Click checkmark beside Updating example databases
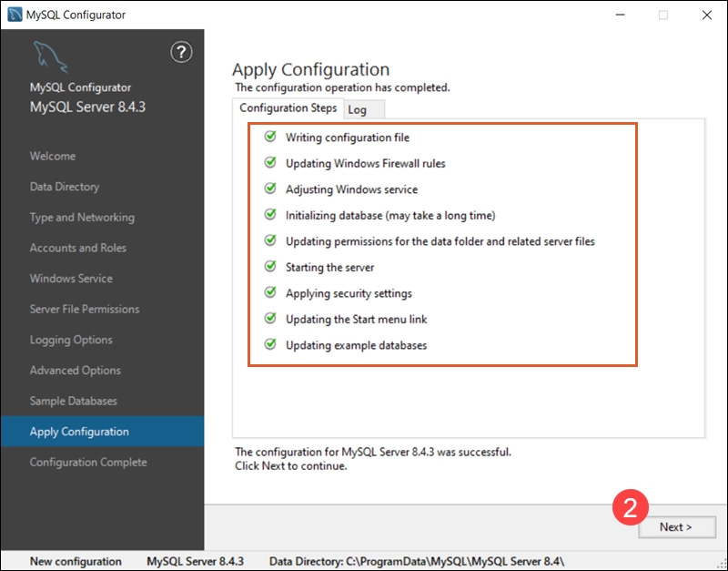The width and height of the screenshot is (728, 571). [x=269, y=345]
